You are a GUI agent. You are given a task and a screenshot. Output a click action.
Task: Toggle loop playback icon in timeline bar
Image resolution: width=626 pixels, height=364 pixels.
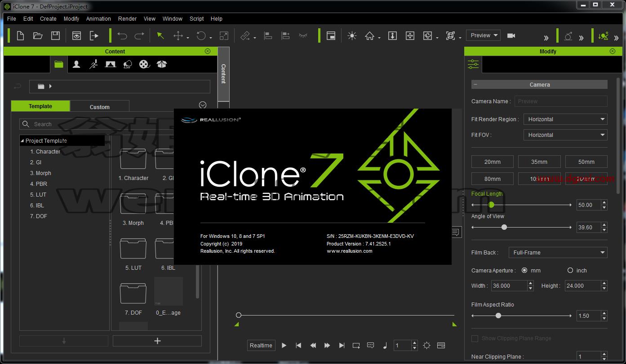(356, 346)
